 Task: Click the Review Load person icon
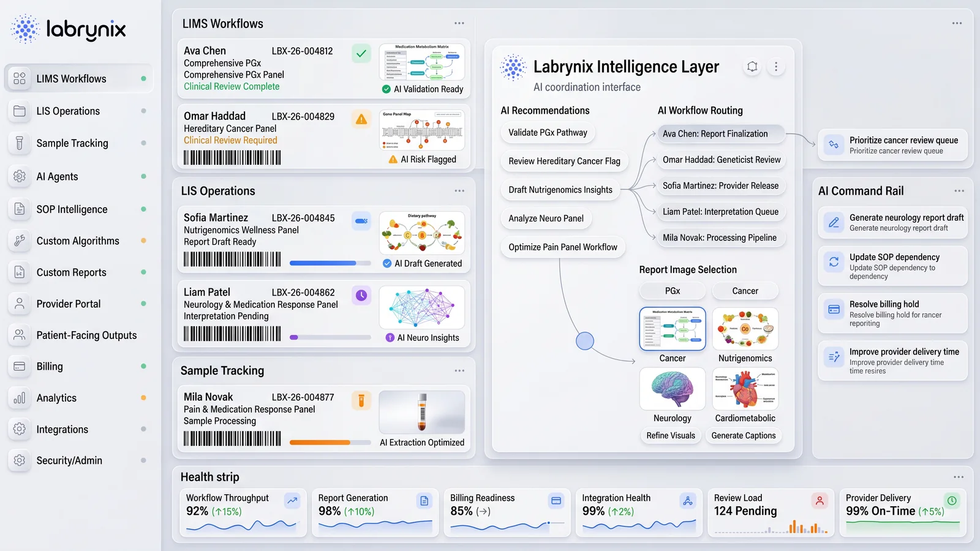tap(820, 501)
